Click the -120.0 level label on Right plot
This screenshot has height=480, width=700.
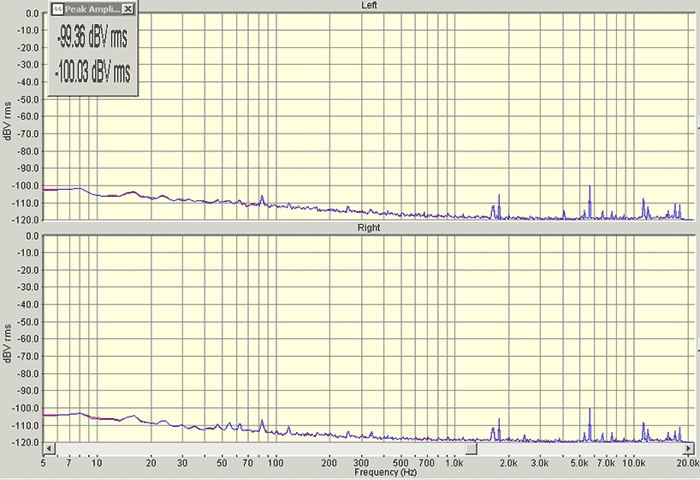[27, 442]
